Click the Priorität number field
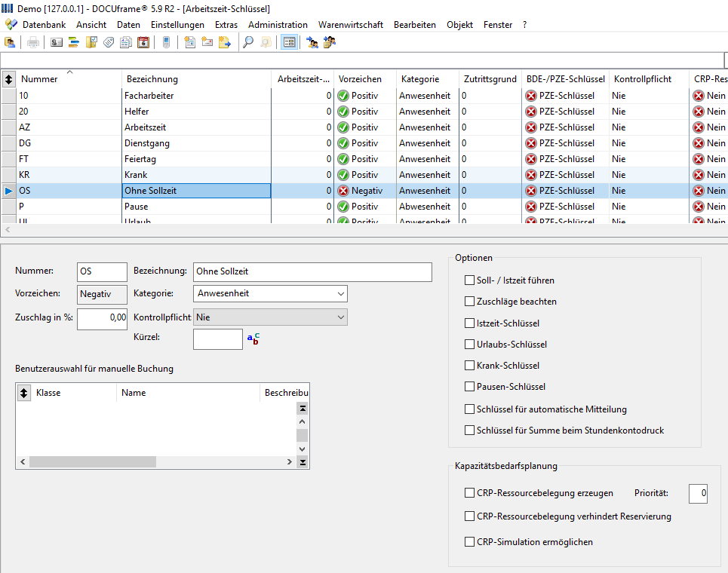Viewport: 728px width, 573px height. click(698, 493)
